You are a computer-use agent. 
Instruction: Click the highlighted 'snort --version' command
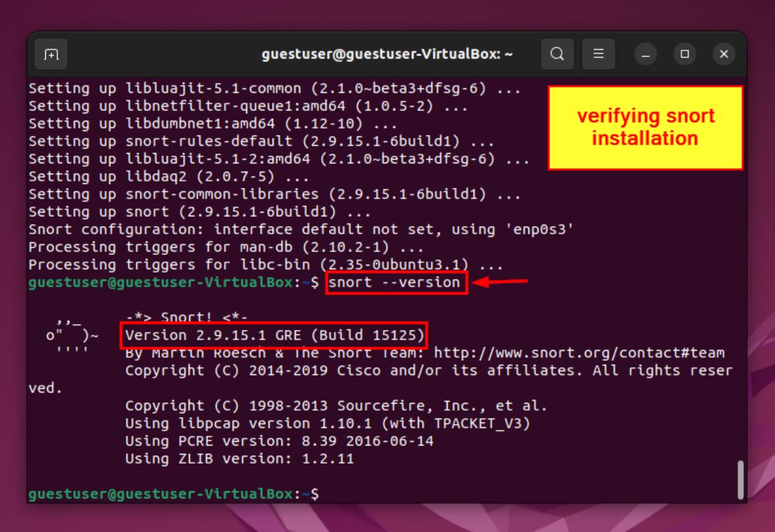click(395, 282)
